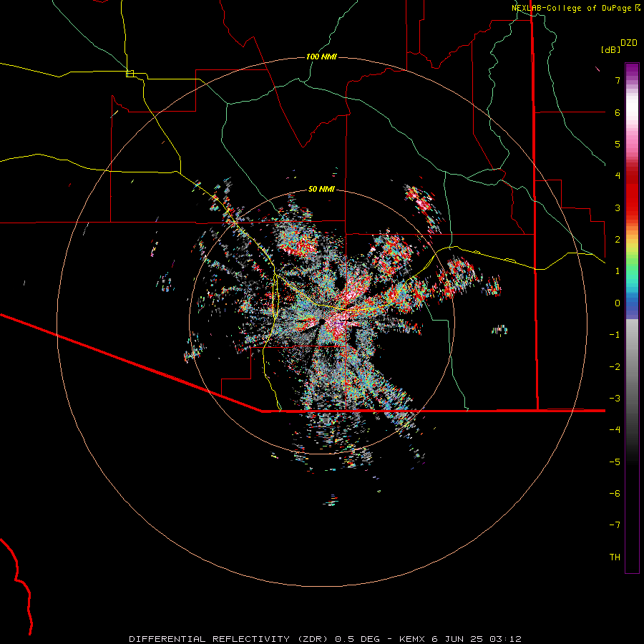Click the -7 value on the color scale
This screenshot has width=644, height=644.
615,525
